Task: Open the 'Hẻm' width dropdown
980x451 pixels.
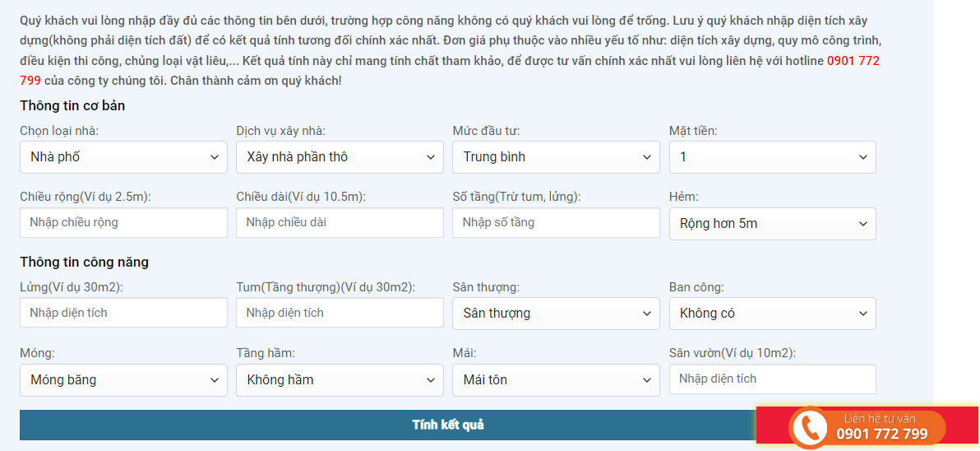Action: click(772, 224)
